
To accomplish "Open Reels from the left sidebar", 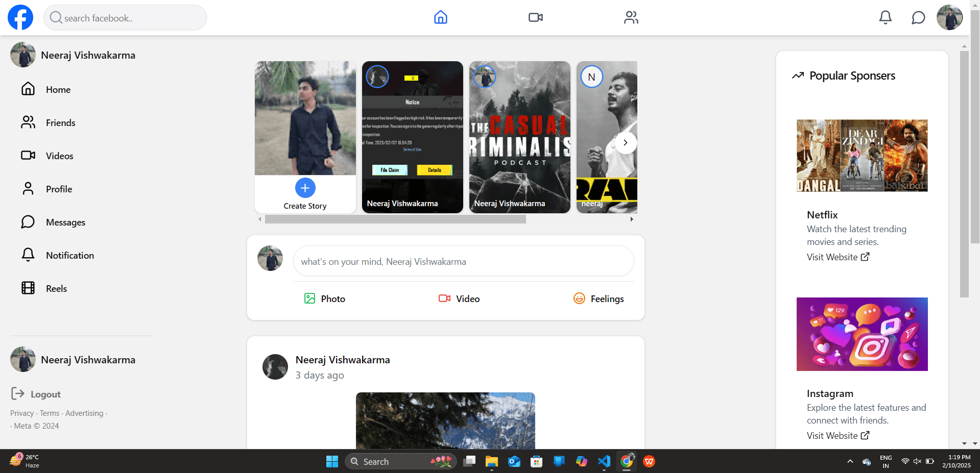I will 56,288.
